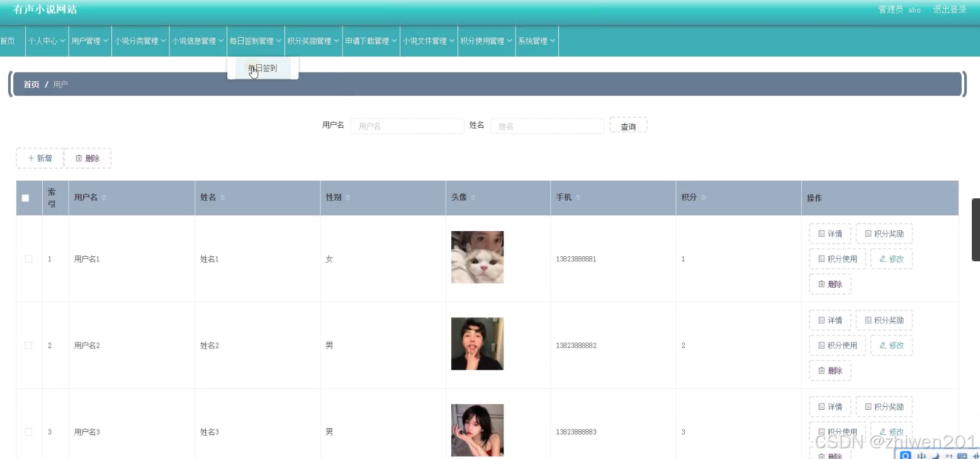The image size is (980, 459).
Task: Open 详情 details for 用户名1
Action: (830, 233)
